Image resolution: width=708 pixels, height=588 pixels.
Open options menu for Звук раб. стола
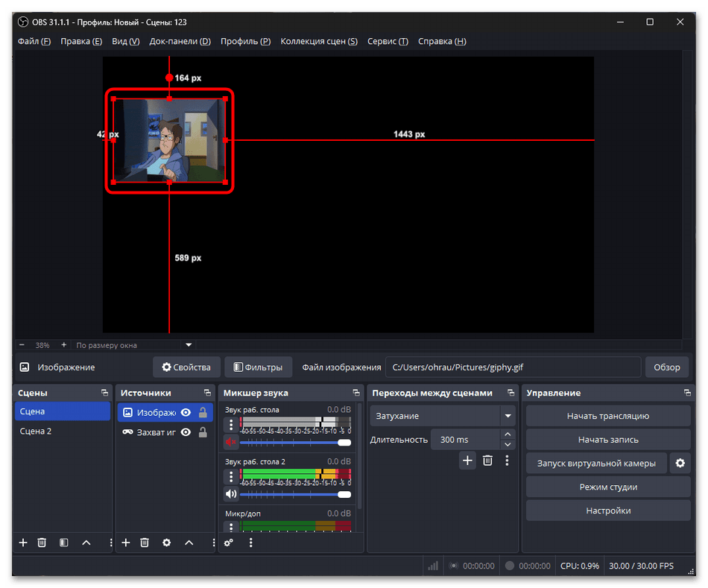coord(231,425)
